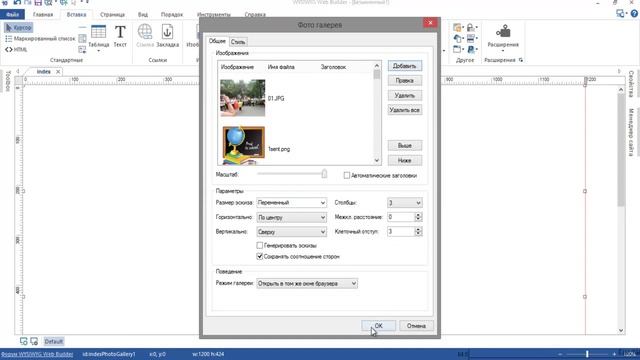
Task: Click the Default breakpoint button
Action: 53,341
